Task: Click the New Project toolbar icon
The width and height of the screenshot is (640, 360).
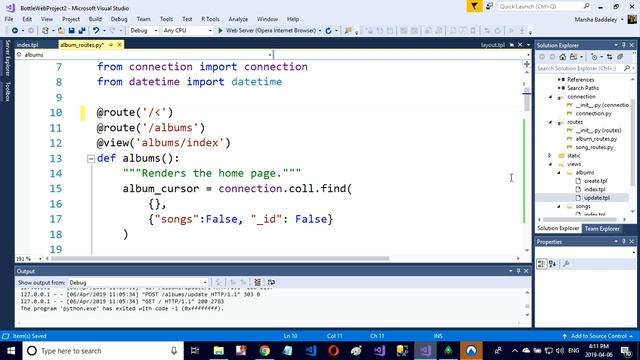Action: [45, 31]
